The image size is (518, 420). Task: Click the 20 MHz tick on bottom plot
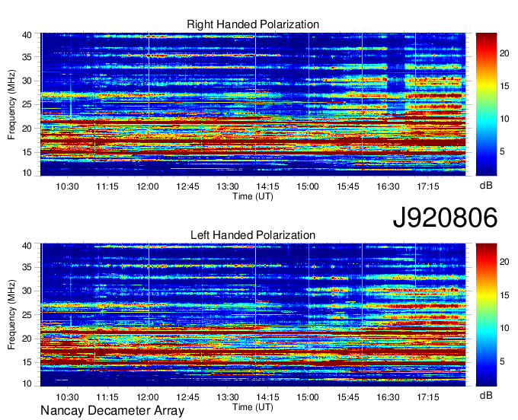pos(27,339)
